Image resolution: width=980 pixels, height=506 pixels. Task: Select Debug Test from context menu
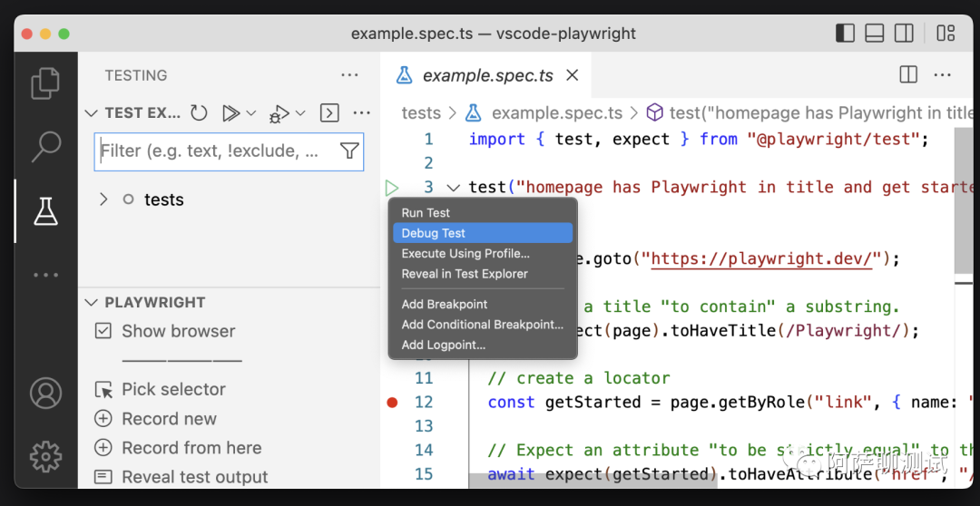point(483,233)
